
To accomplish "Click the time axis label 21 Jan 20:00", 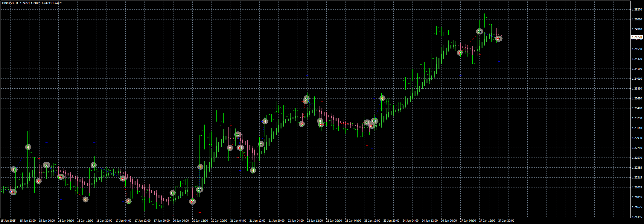I will click(276, 221).
